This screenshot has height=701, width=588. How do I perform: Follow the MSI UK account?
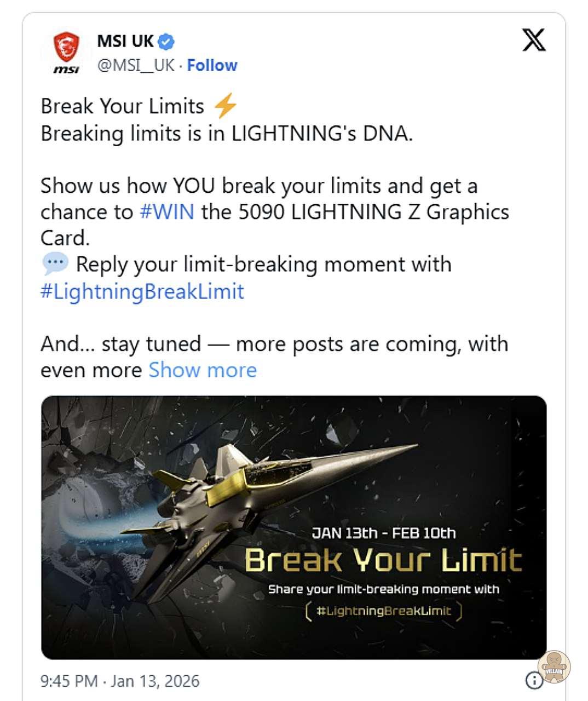pos(212,65)
